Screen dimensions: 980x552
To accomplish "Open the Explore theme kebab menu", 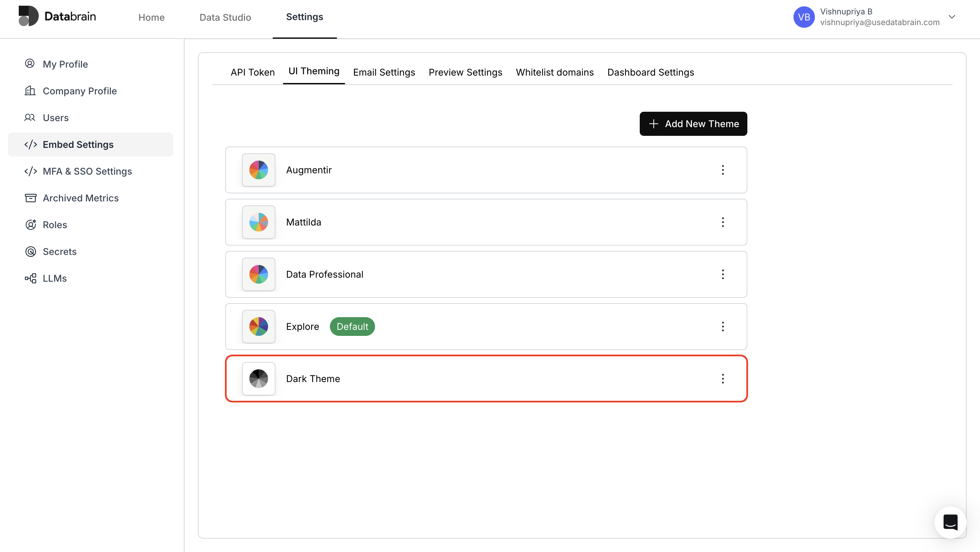I will [723, 326].
